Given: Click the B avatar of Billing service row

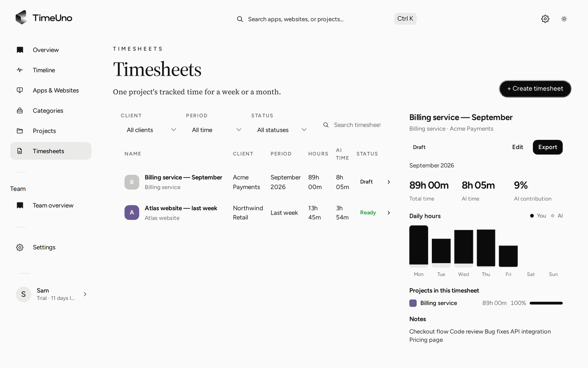Looking at the screenshot, I should pos(132,182).
